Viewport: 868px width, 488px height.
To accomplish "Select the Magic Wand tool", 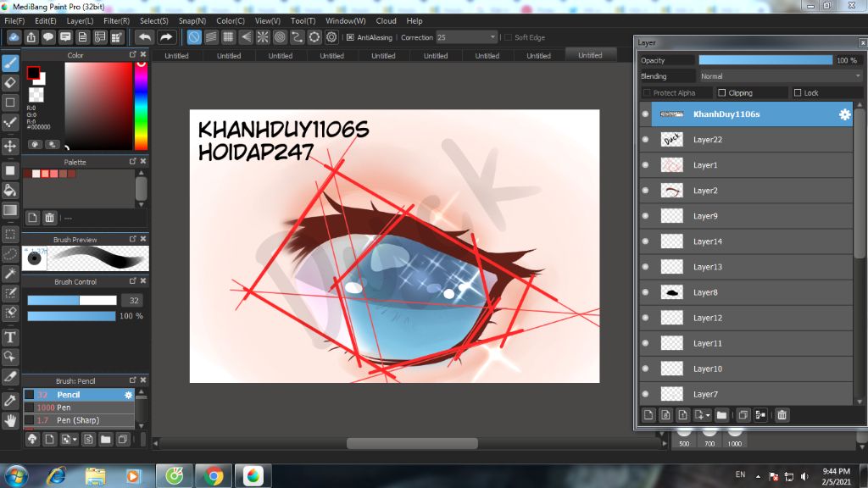I will [10, 274].
